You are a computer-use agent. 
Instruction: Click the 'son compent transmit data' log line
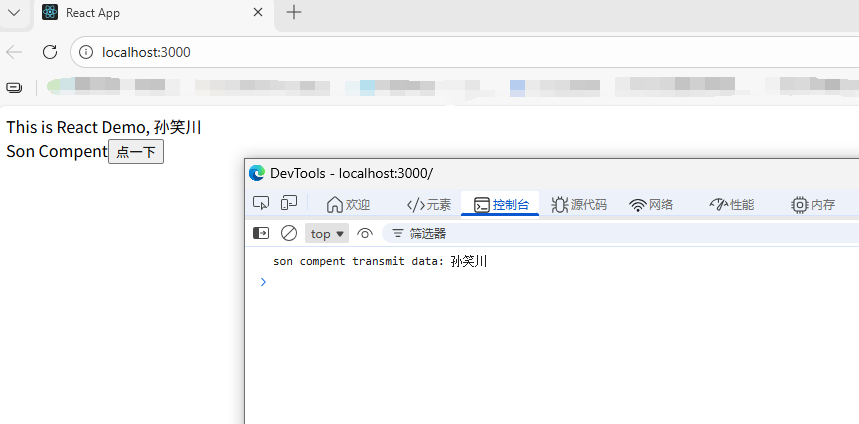(380, 261)
